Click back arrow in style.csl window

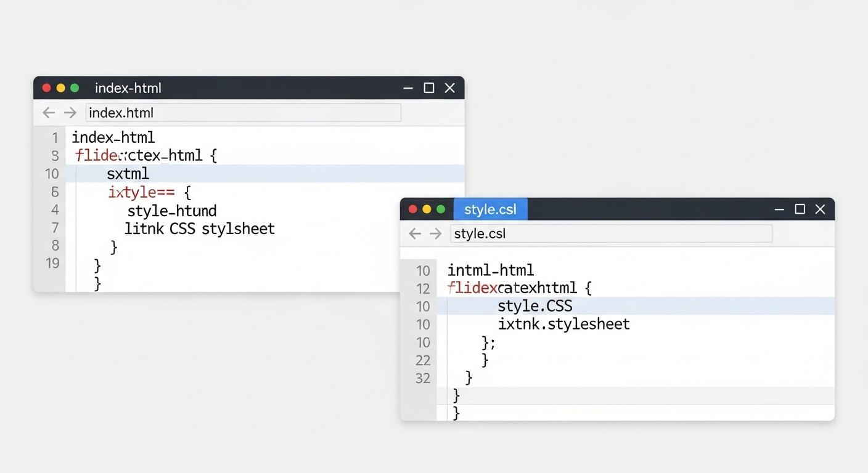tap(415, 233)
